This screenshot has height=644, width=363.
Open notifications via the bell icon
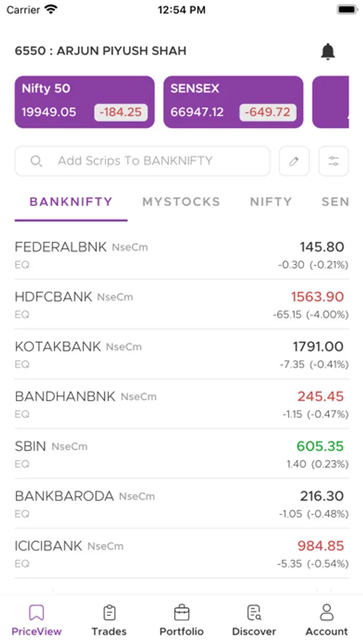coord(328,52)
